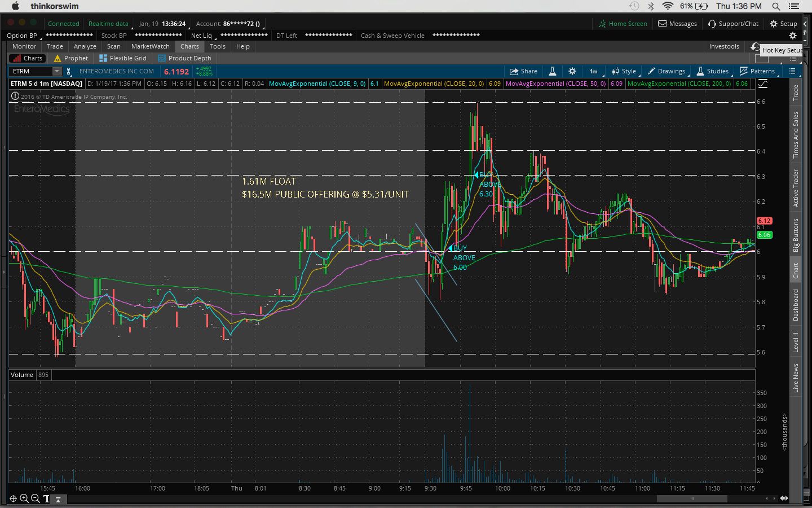The image size is (812, 508).
Task: Click the chart info exclamation icon
Action: pos(15,96)
